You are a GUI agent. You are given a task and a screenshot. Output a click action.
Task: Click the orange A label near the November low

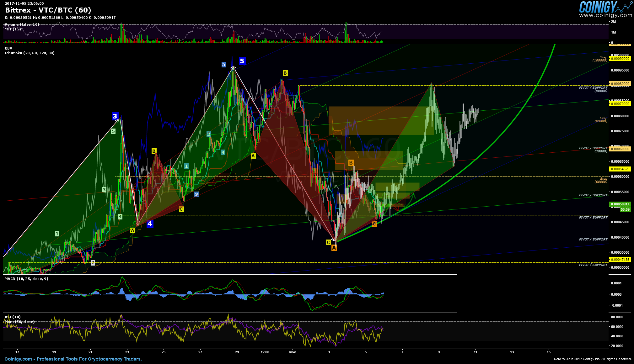tap(334, 248)
